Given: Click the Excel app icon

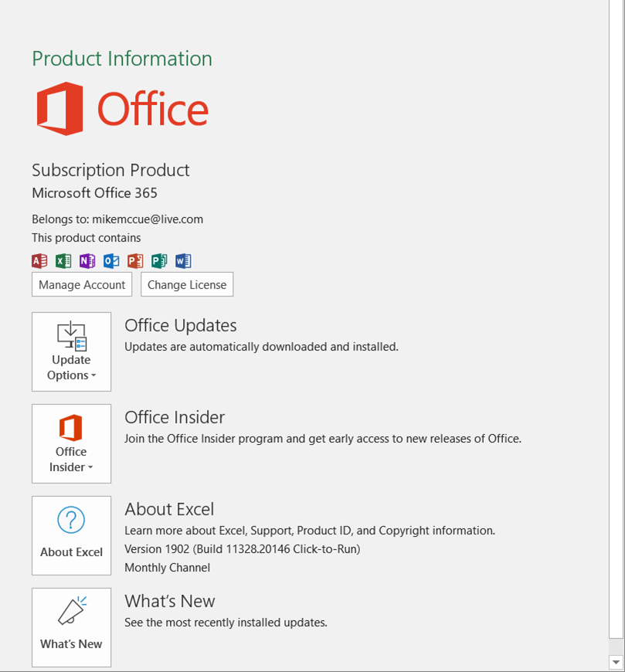Looking at the screenshot, I should pyautogui.click(x=63, y=260).
